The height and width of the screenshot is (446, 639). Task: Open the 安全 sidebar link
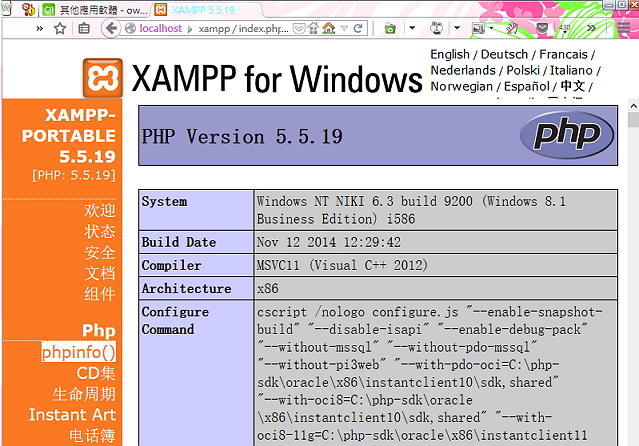(x=100, y=252)
